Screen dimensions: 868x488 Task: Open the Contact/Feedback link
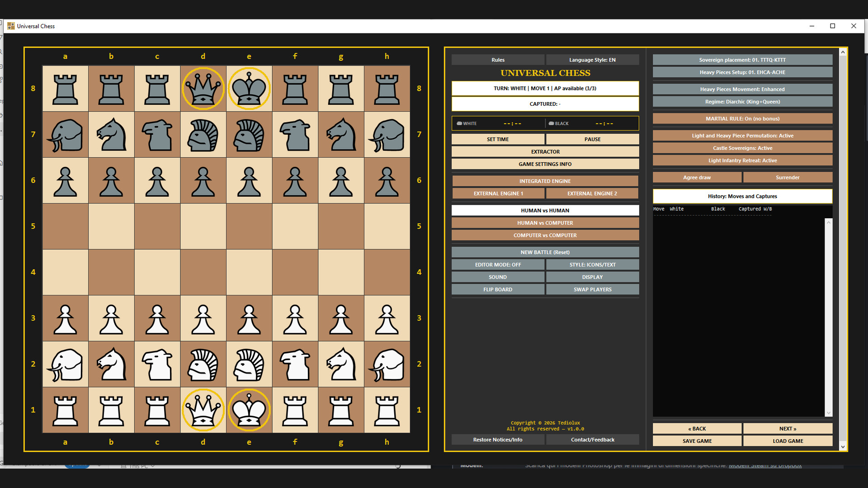(592, 440)
